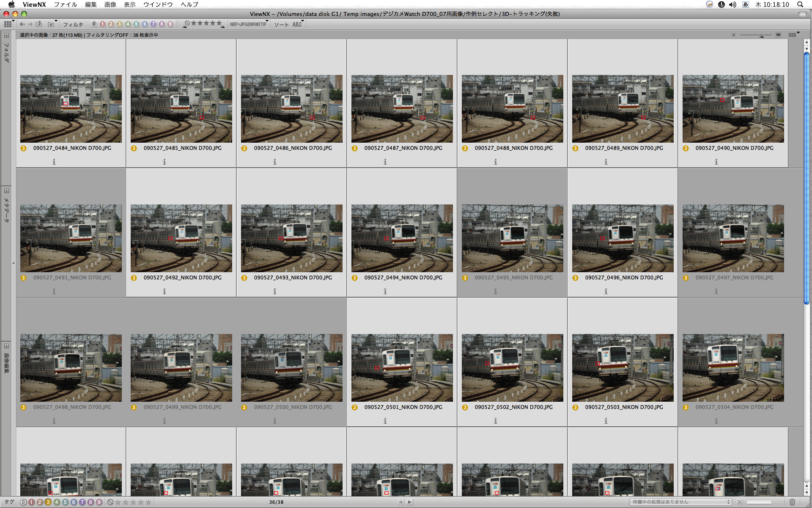Image resolution: width=812 pixels, height=508 pixels.
Task: Click the vertical scrollbar down arrow
Action: pyautogui.click(x=807, y=493)
